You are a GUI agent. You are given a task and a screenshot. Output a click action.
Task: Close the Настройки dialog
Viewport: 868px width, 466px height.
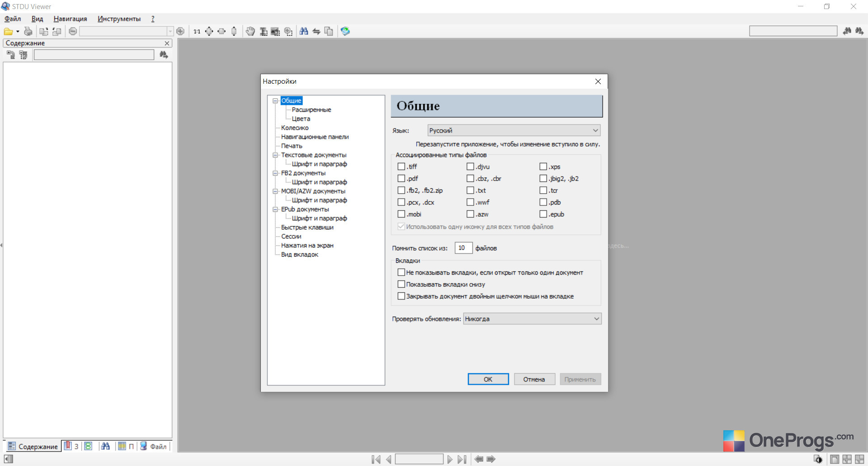(x=598, y=81)
